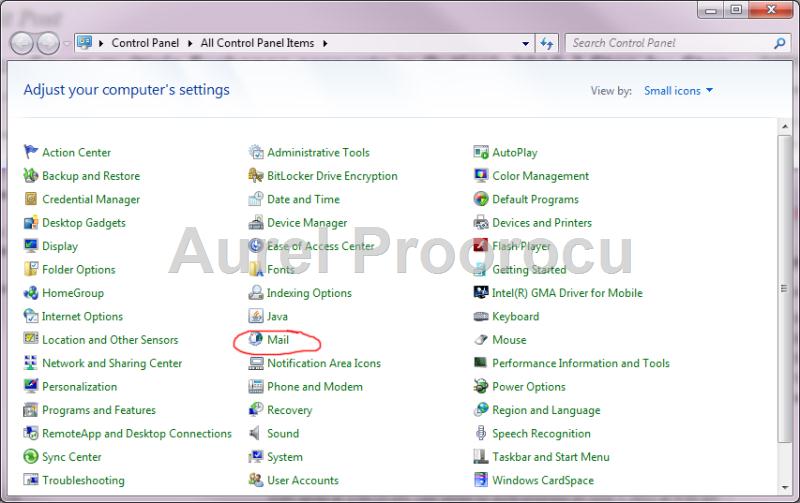Screen dimensions: 800x503
Task: Open the Internet Options icon
Action: click(31, 316)
